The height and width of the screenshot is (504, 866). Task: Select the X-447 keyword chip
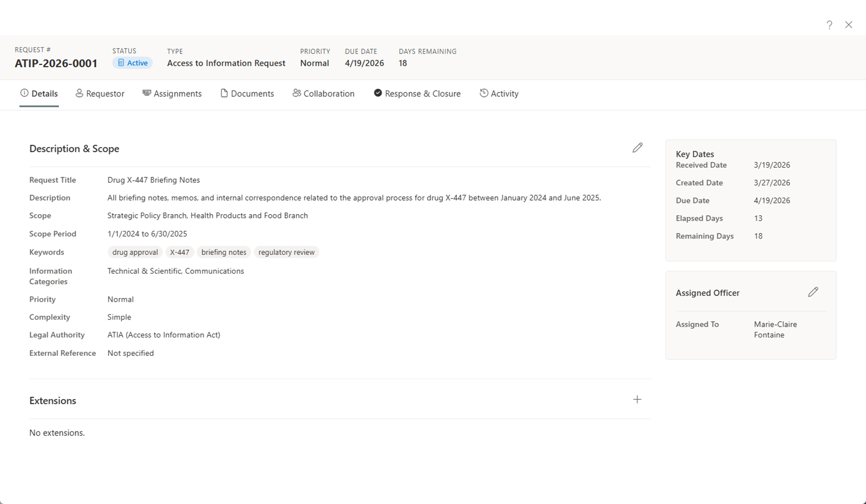(180, 253)
